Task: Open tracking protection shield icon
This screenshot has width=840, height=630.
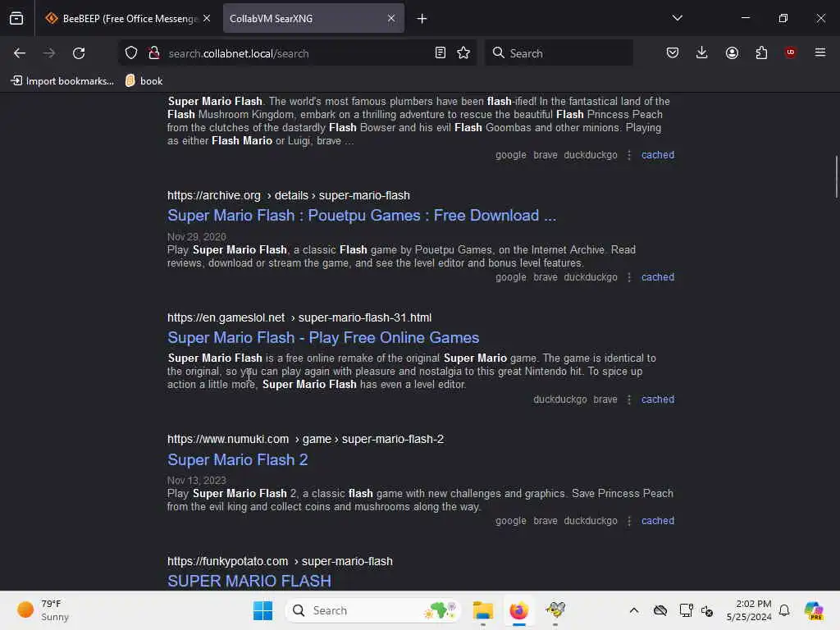Action: coord(131,53)
